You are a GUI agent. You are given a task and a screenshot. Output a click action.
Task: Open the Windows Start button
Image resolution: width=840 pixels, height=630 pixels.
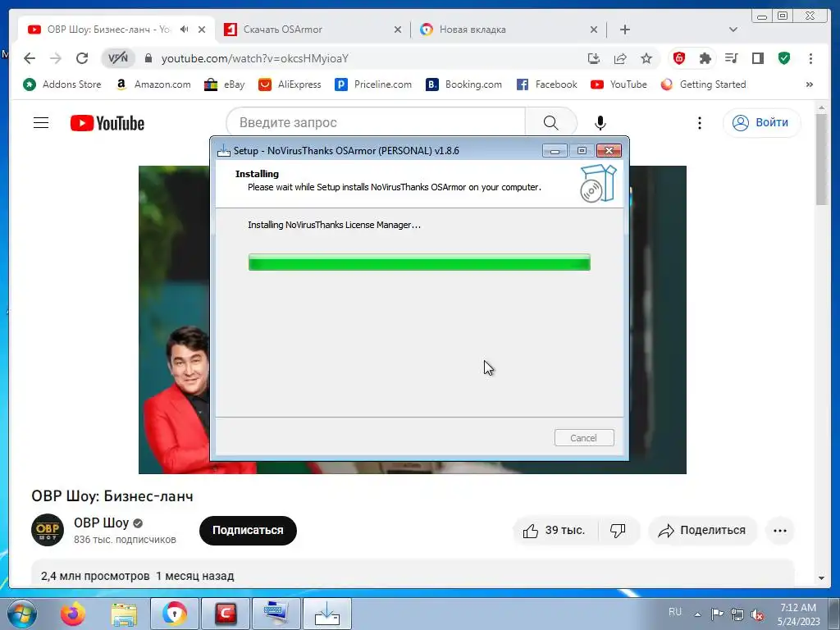pos(22,614)
